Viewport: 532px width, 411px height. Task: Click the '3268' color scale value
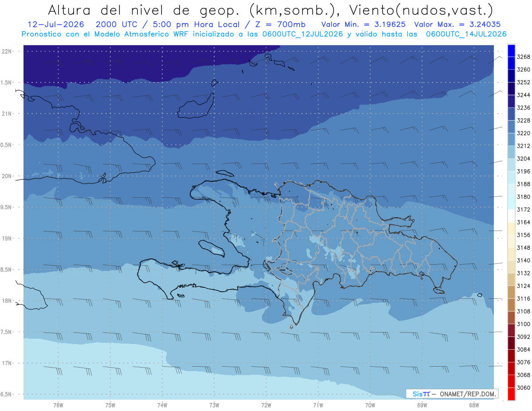click(524, 57)
